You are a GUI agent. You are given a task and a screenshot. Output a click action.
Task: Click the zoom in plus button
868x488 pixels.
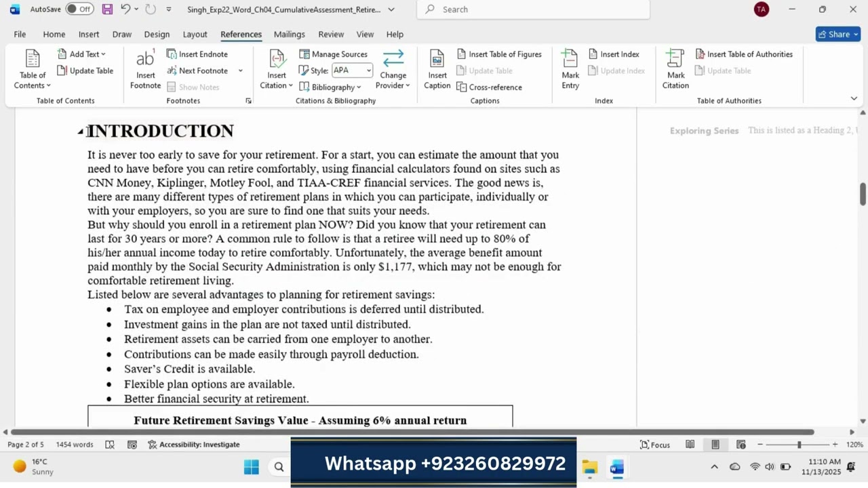coord(835,445)
